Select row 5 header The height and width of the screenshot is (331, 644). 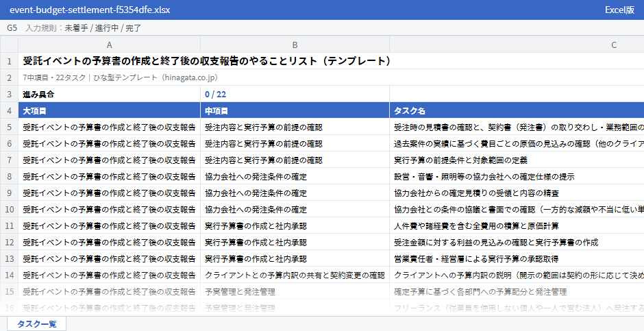[x=9, y=127]
